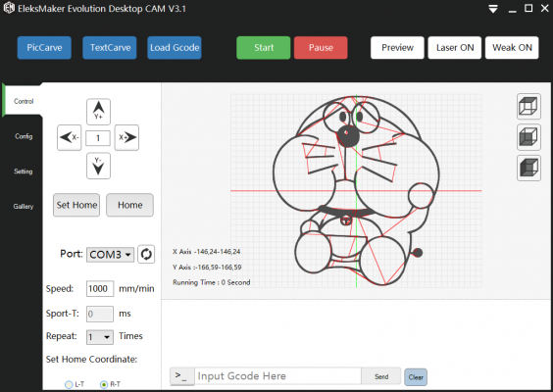Open the Control tab

(x=24, y=101)
